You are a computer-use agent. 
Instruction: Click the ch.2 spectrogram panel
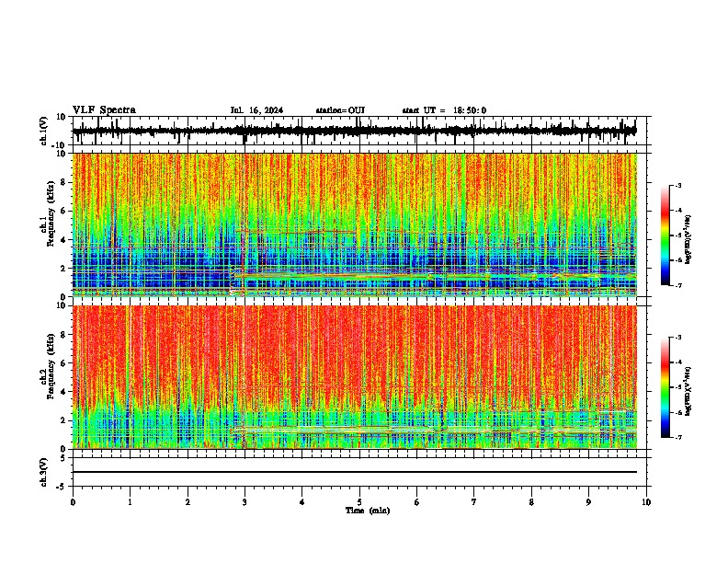[355, 377]
